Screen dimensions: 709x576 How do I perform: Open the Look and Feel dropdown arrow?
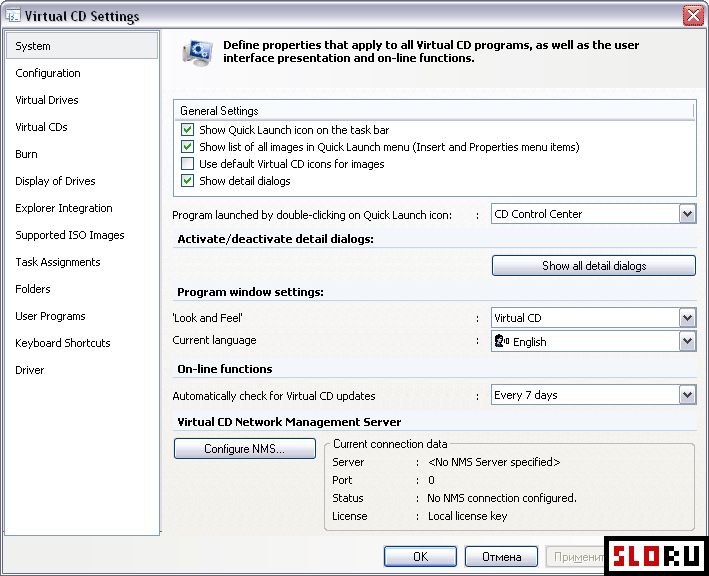tap(687, 318)
